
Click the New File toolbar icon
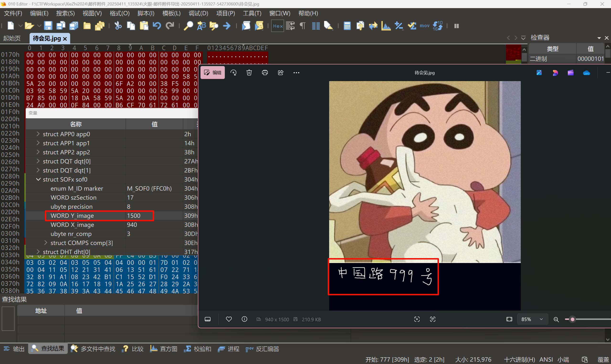tap(11, 26)
